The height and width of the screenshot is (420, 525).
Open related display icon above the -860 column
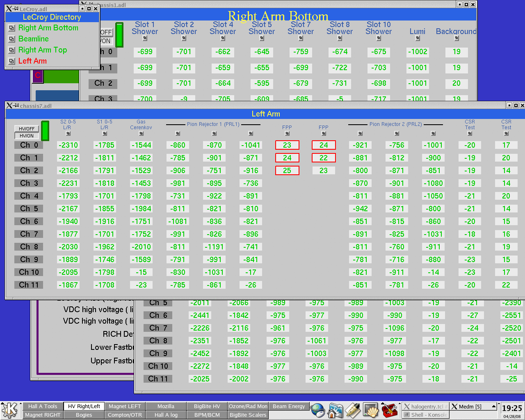tap(178, 133)
